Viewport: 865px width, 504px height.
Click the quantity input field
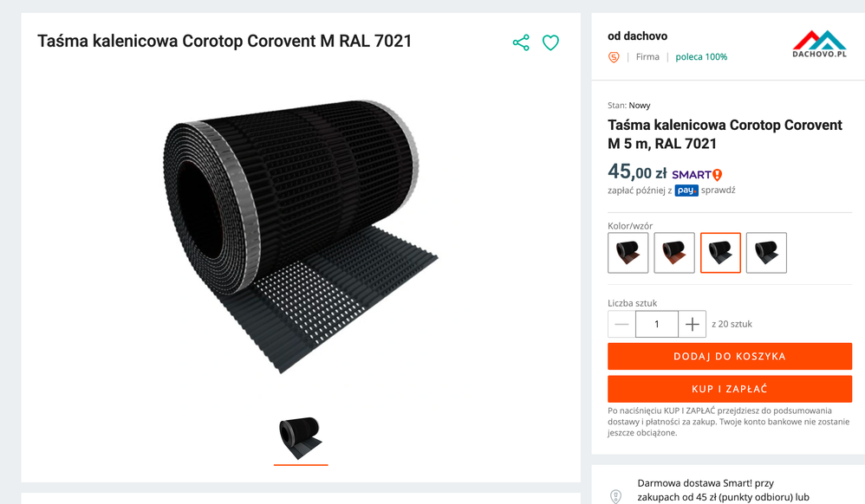click(656, 324)
